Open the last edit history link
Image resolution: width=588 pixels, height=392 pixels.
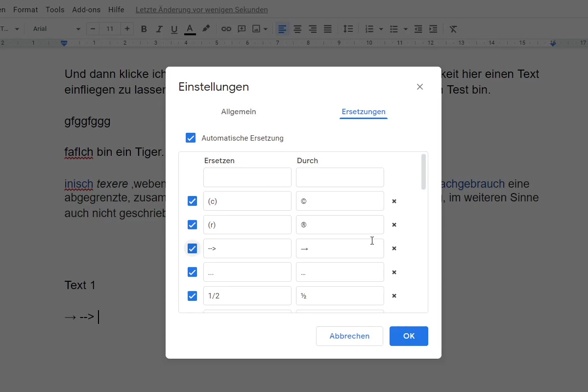[x=202, y=10]
